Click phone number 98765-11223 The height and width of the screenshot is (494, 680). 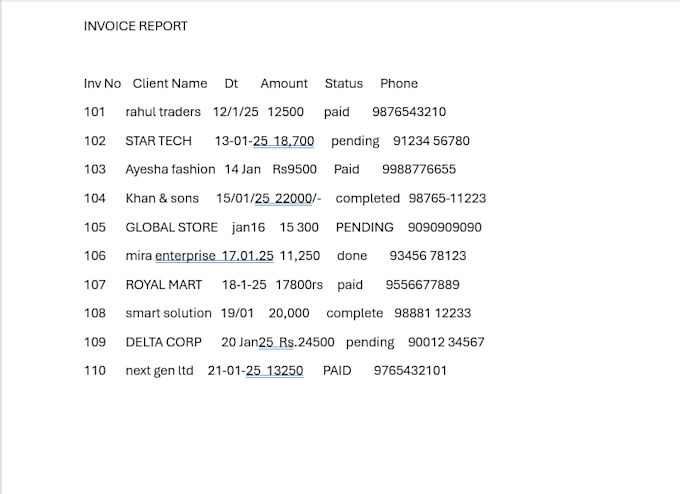[x=447, y=198]
